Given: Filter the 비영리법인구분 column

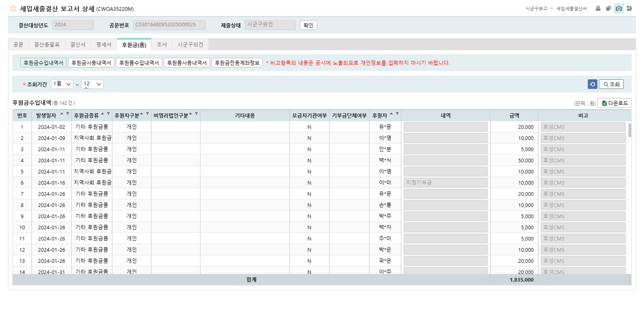Looking at the screenshot, I should [196, 114].
